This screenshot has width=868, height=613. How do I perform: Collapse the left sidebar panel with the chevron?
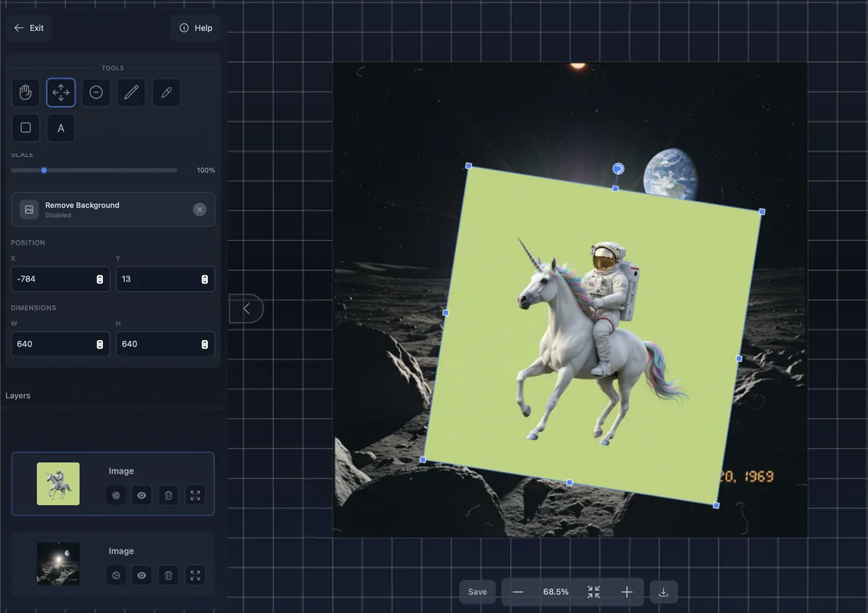coord(247,309)
